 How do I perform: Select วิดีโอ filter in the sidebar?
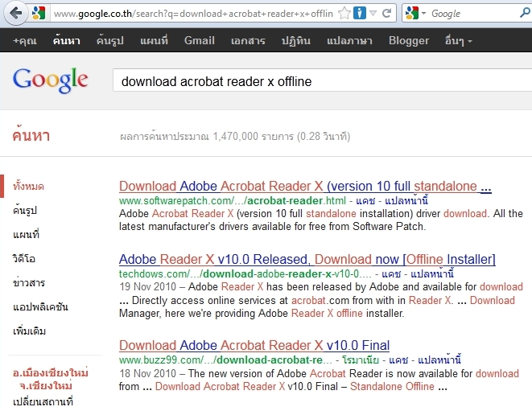point(24,258)
